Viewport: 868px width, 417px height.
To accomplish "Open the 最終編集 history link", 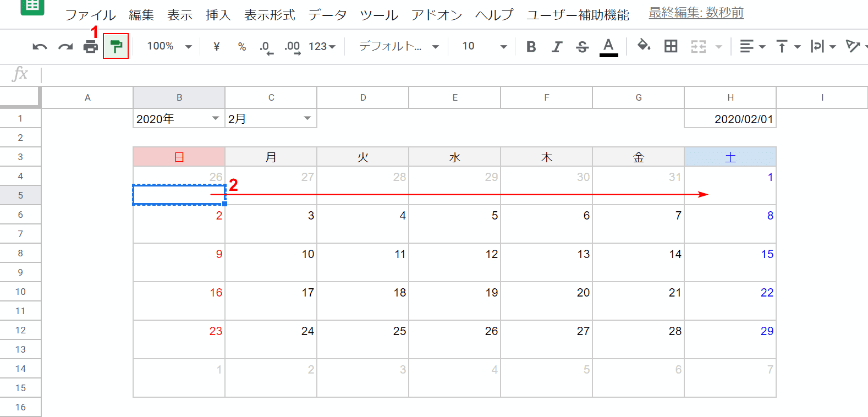I will tap(696, 13).
